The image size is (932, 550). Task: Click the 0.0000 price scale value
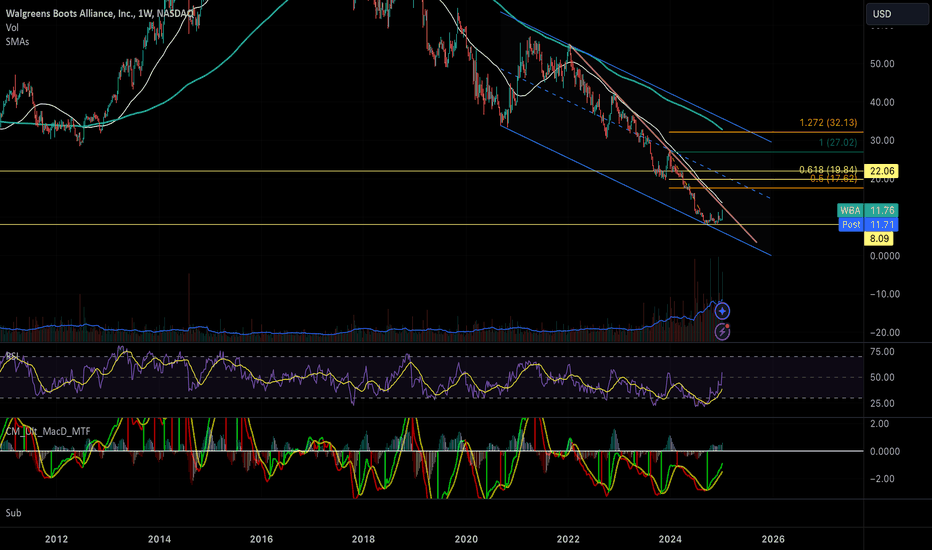884,256
